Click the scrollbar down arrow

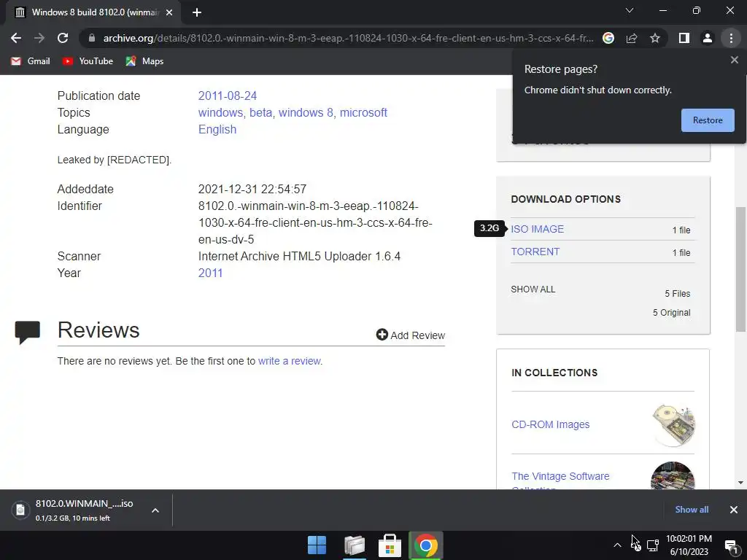[740, 483]
